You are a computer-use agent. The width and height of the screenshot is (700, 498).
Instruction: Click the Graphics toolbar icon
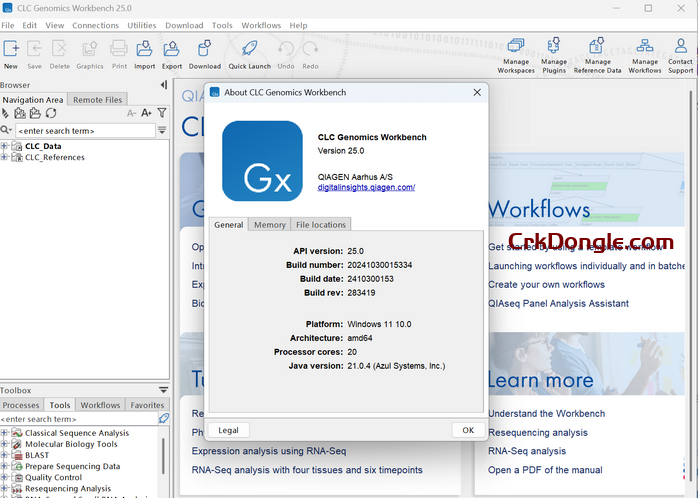pos(89,54)
